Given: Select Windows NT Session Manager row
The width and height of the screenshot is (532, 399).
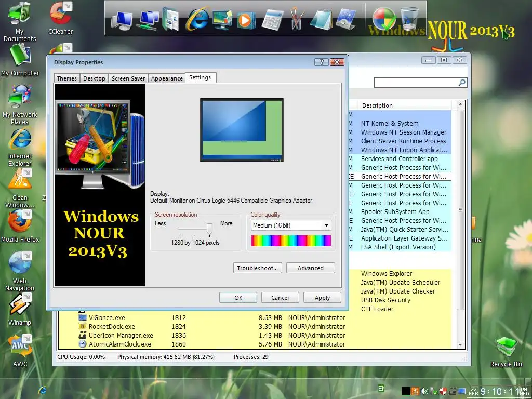Looking at the screenshot, I should [400, 132].
